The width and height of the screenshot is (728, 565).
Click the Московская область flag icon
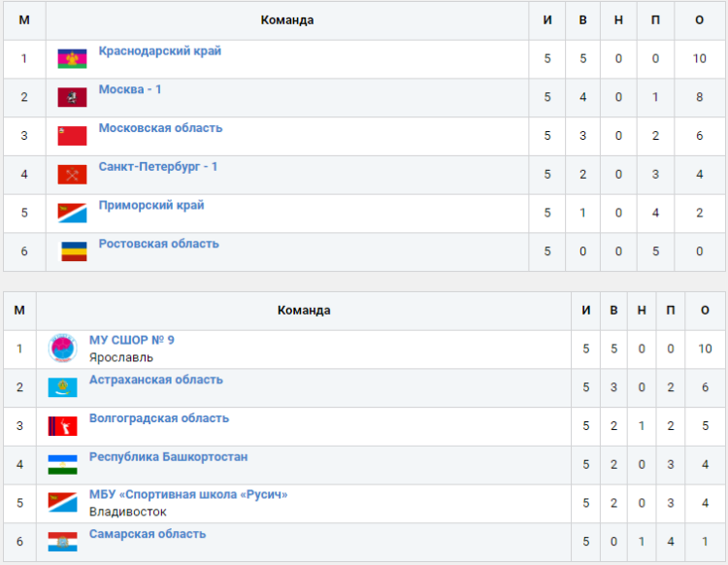[x=73, y=136]
